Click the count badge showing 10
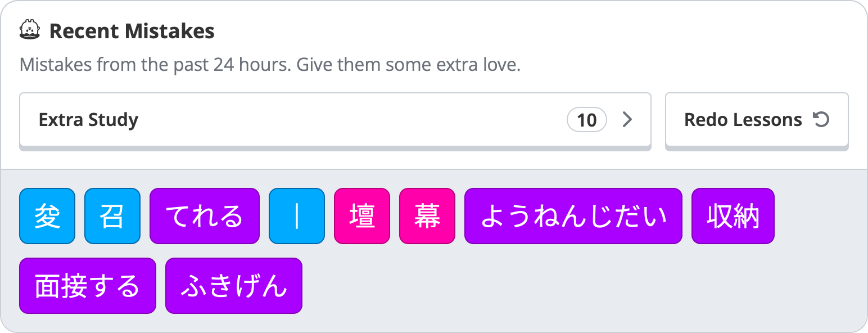This screenshot has width=868, height=333. (x=587, y=120)
